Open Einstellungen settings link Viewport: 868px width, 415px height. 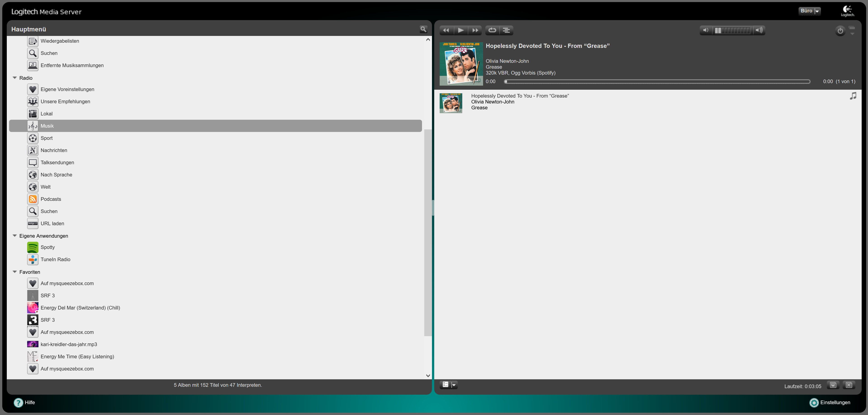point(835,403)
